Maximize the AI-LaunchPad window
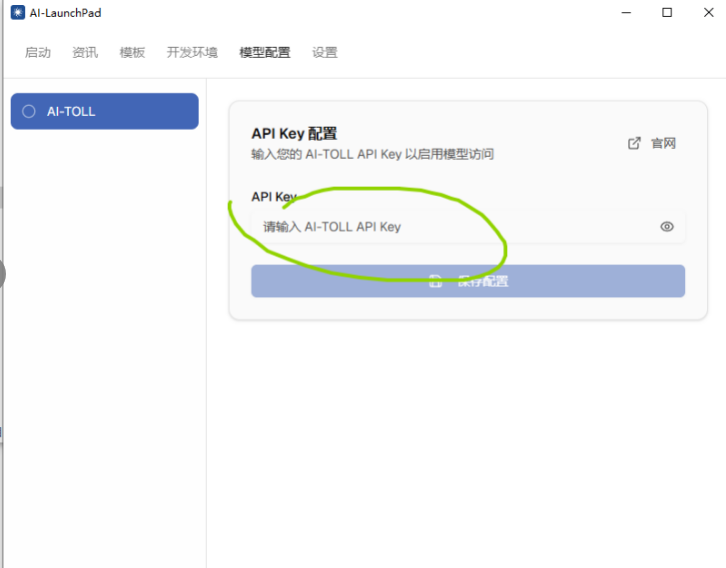This screenshot has height=568, width=726. [x=667, y=12]
